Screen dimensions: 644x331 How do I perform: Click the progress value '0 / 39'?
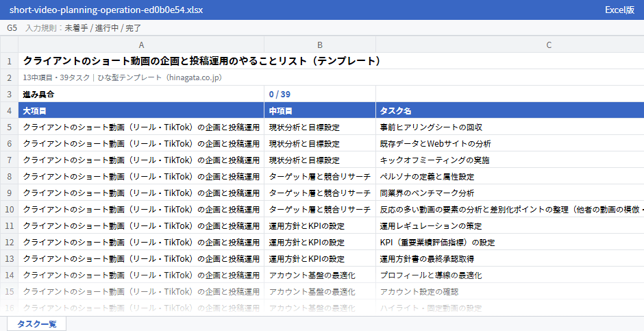pyautogui.click(x=320, y=94)
